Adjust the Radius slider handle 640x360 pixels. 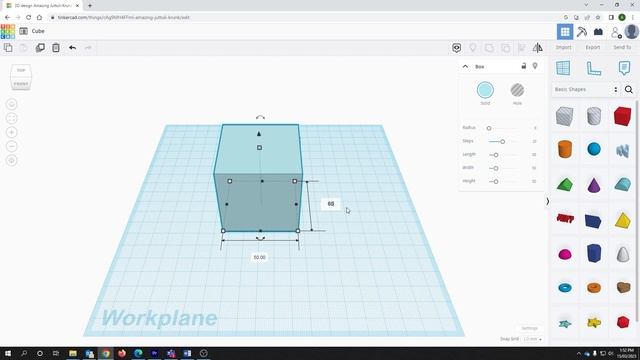coord(489,128)
